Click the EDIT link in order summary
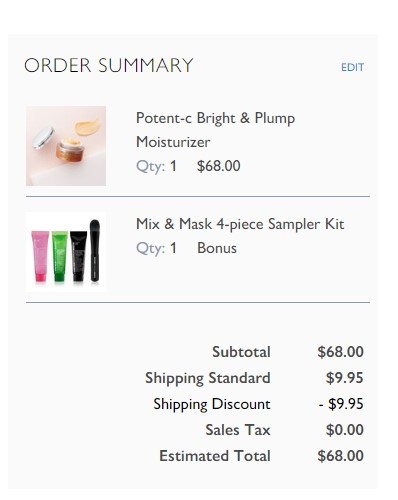Viewport: 398px width, 500px height. tap(352, 67)
